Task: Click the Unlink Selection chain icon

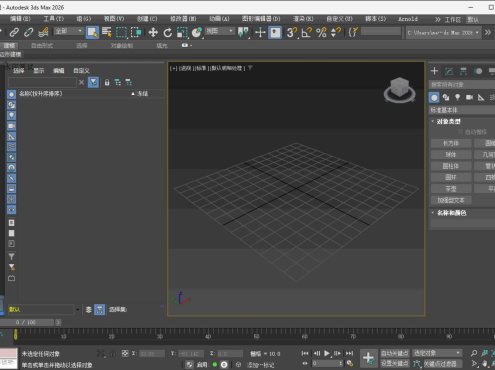Action: pyautogui.click(x=29, y=32)
